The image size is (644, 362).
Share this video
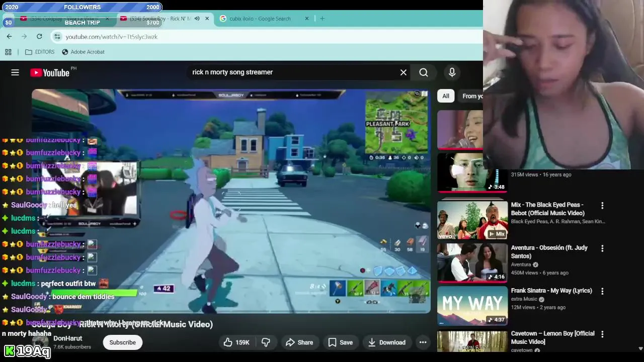299,342
